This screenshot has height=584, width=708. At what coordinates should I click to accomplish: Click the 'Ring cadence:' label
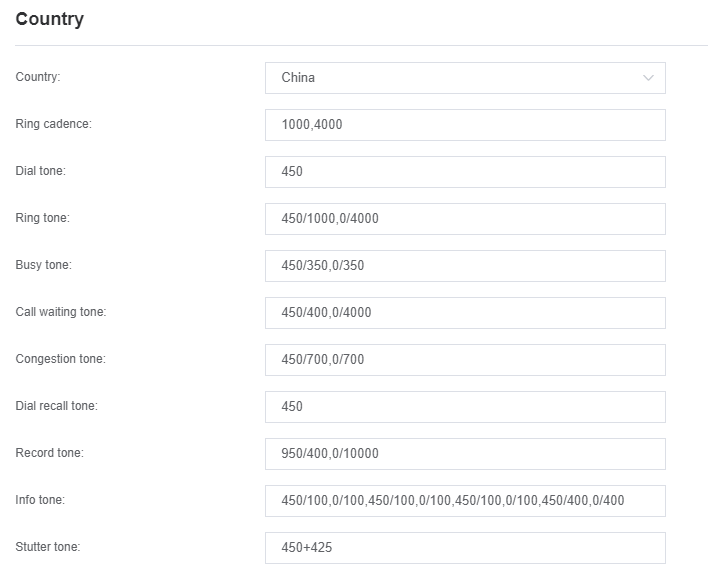53,124
